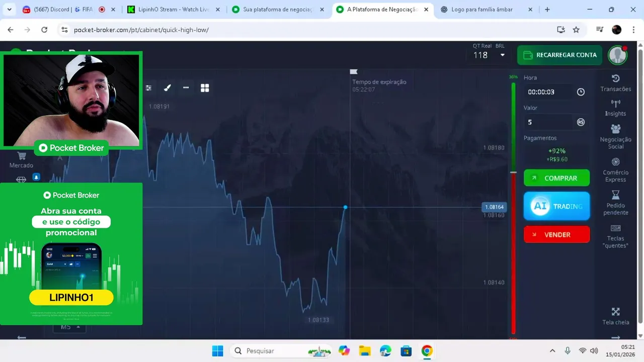Open Teclas "quentes" hotkeys panel
Viewport: 644px width, 362px height.
(615, 236)
